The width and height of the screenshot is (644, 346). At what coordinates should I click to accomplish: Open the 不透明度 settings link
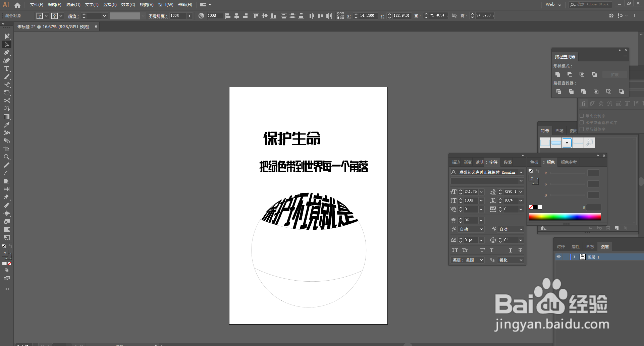(x=158, y=16)
